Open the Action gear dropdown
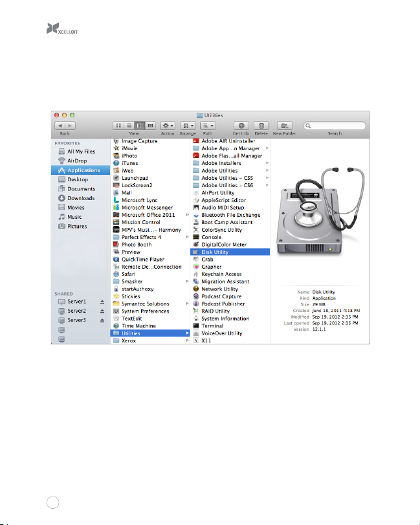 pyautogui.click(x=168, y=126)
